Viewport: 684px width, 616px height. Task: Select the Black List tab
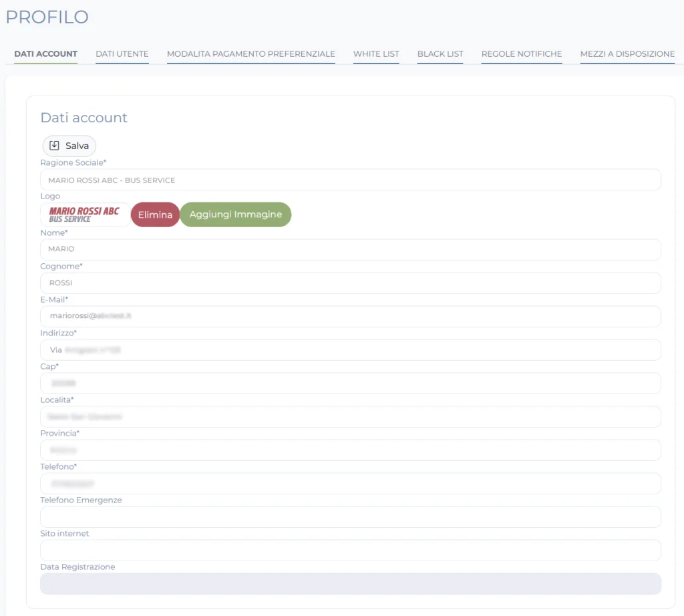tap(440, 54)
